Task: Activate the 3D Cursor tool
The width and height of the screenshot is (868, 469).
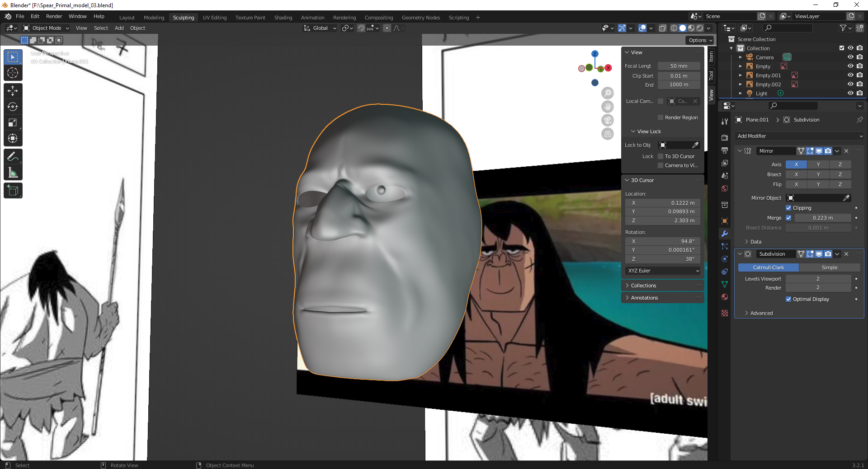Action: 13,73
